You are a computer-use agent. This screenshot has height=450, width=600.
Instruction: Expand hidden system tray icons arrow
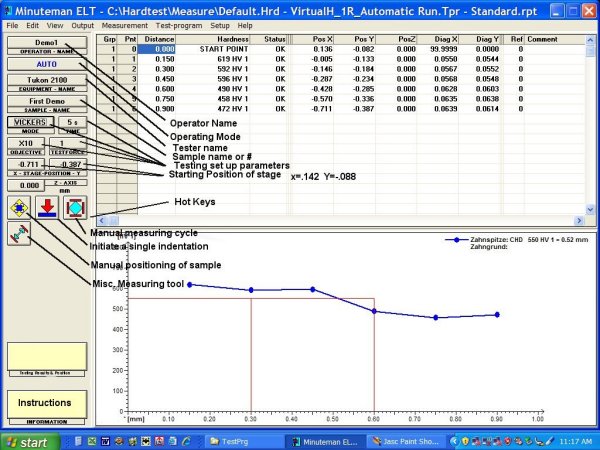(454, 441)
